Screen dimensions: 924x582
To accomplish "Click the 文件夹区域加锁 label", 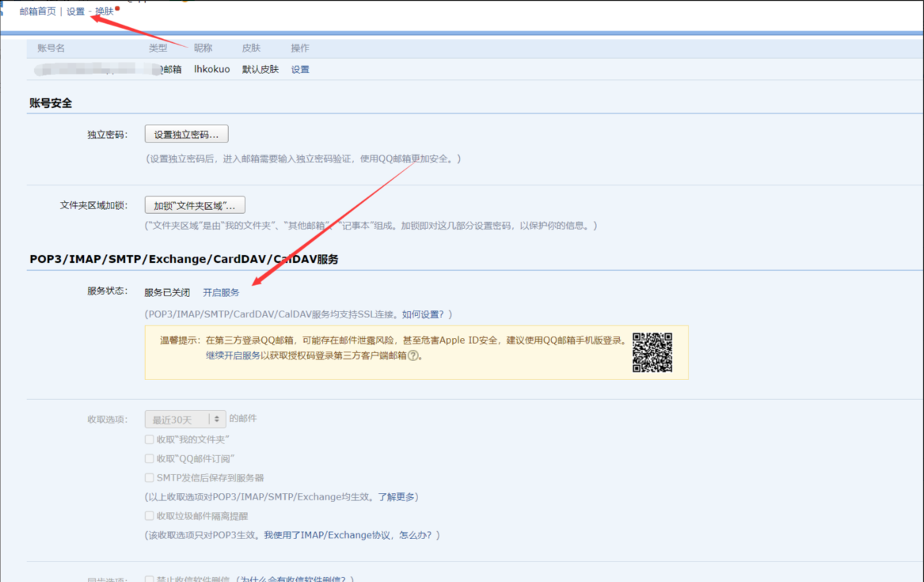I will pos(94,205).
